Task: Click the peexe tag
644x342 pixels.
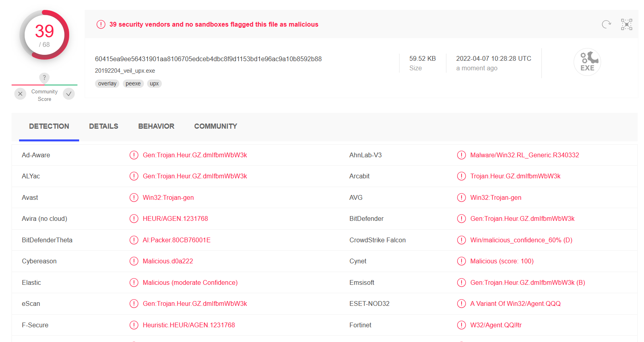Action: (x=133, y=83)
